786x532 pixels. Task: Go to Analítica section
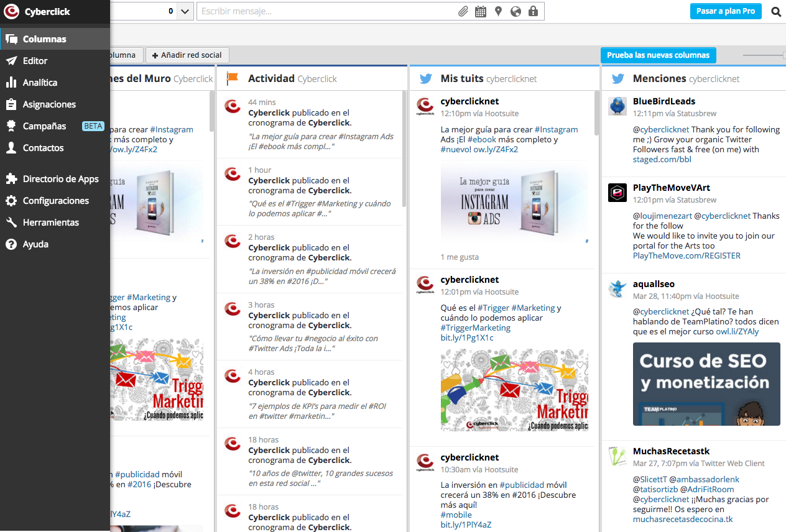(55, 83)
